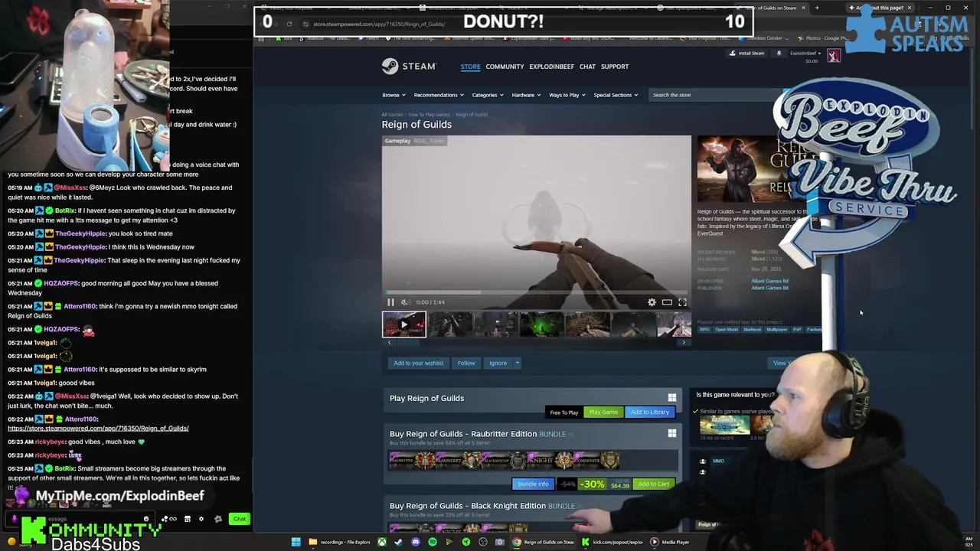Click the Open World tag

pos(727,330)
